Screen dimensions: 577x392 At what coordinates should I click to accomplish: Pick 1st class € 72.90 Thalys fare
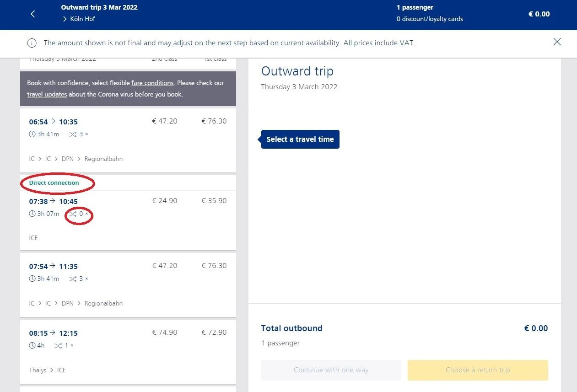tap(214, 333)
